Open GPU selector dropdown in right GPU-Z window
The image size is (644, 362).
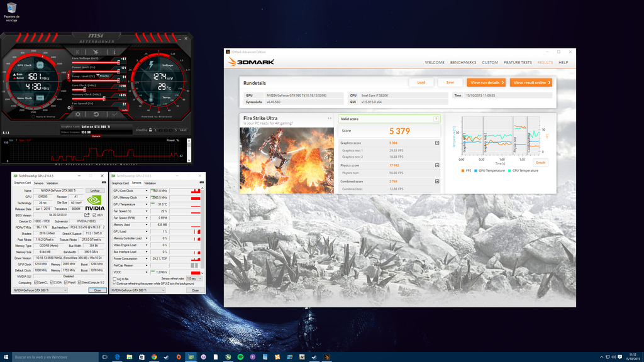point(138,290)
